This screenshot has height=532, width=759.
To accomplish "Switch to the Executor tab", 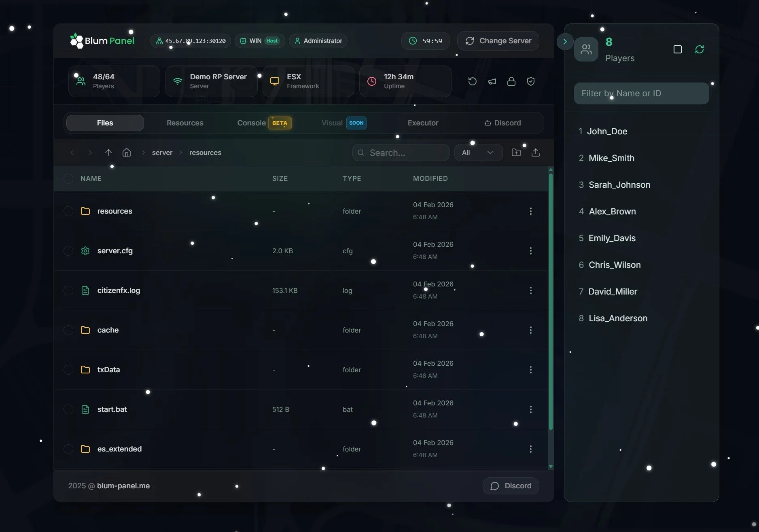I will tap(423, 123).
